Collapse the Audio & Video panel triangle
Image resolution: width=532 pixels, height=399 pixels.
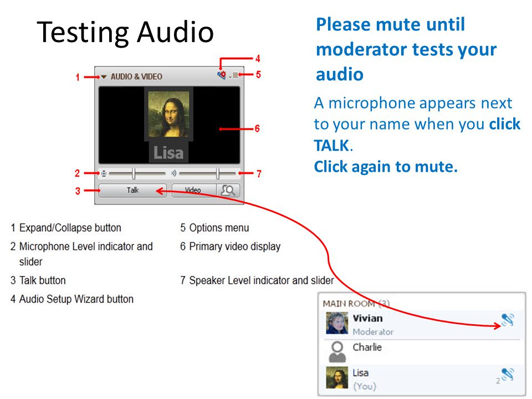[x=104, y=76]
